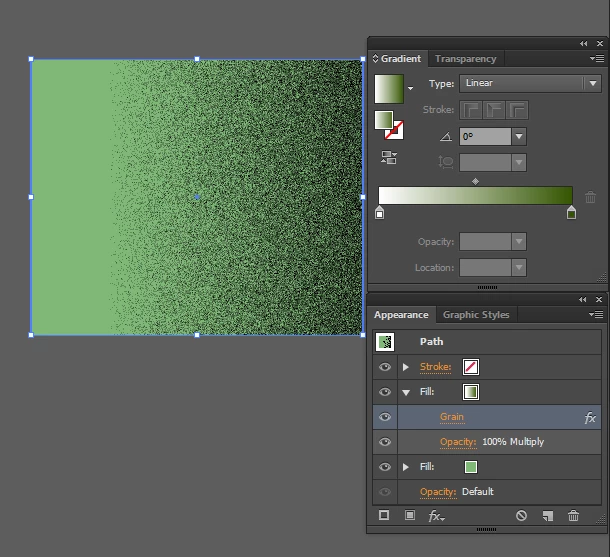Switch to the Gradient tab

pyautogui.click(x=401, y=59)
